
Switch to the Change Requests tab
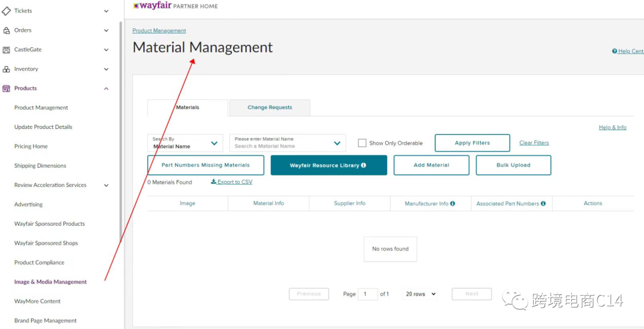[x=270, y=107]
